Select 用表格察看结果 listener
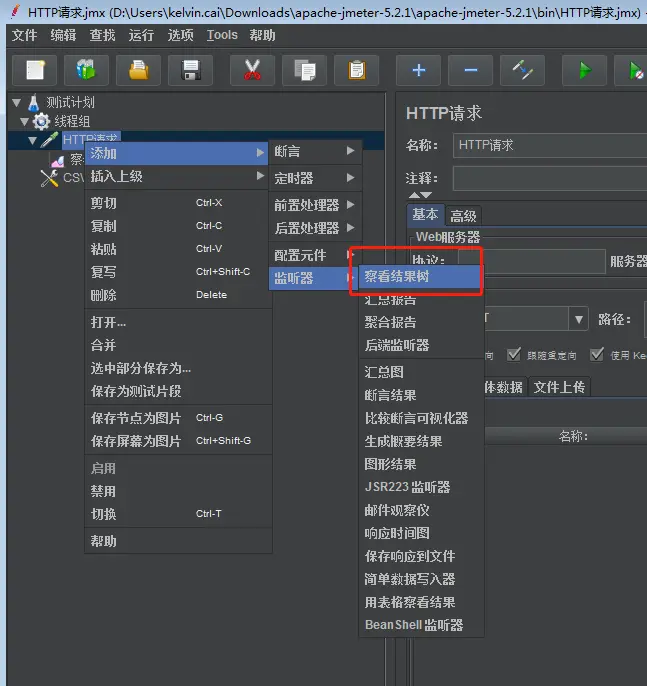 tap(421, 602)
